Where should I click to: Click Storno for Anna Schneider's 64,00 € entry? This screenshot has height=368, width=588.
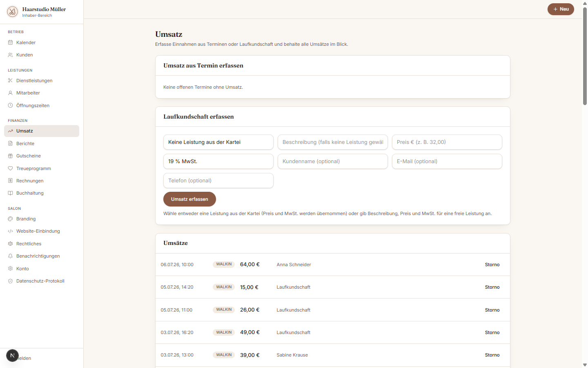click(492, 265)
